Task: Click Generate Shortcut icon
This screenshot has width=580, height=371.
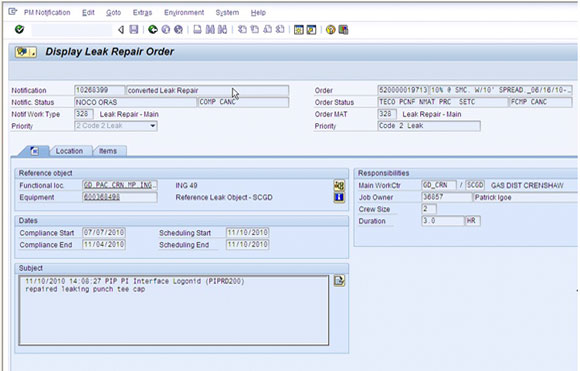Action: (x=311, y=30)
